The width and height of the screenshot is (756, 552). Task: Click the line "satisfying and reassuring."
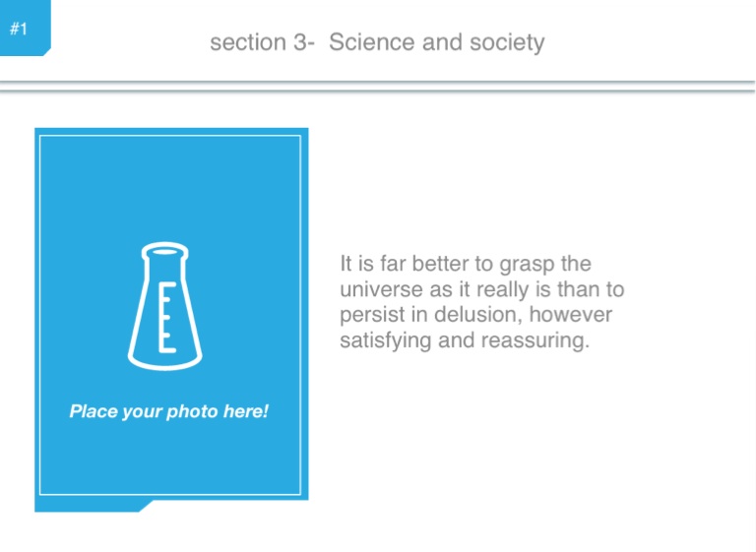464,343
